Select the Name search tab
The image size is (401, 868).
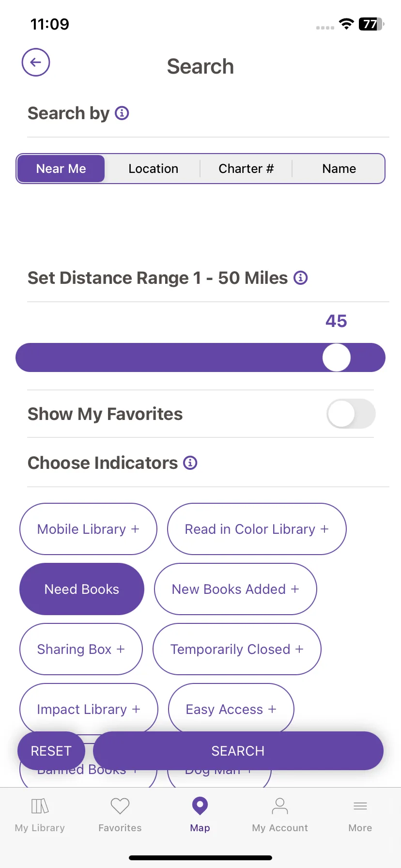pos(339,169)
